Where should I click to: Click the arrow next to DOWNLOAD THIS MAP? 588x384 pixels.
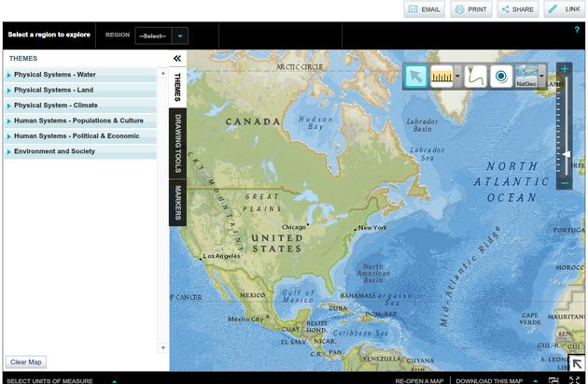coord(535,381)
